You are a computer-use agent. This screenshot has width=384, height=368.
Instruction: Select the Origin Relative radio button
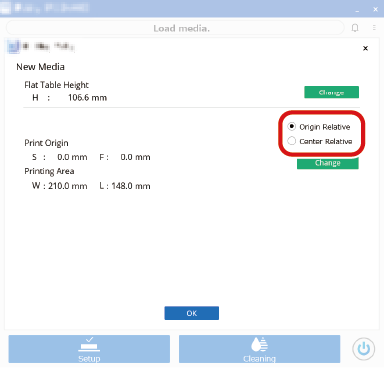(292, 127)
